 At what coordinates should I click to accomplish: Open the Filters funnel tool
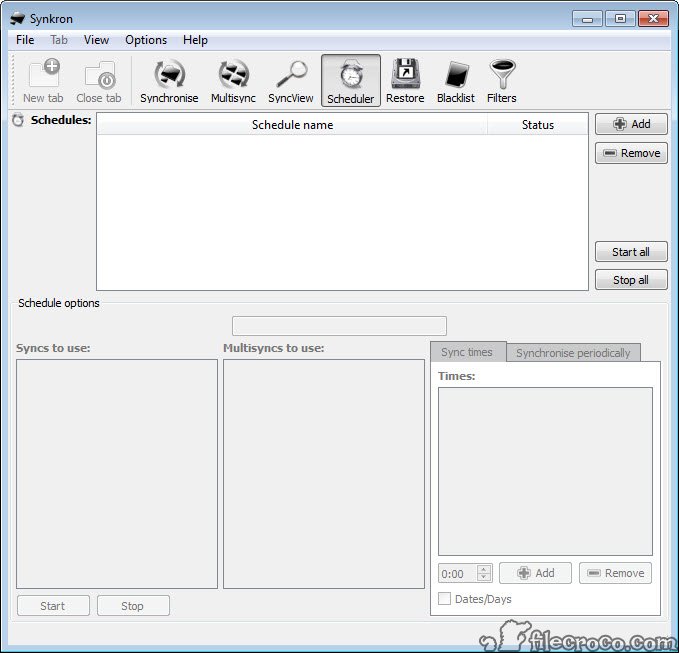point(502,81)
